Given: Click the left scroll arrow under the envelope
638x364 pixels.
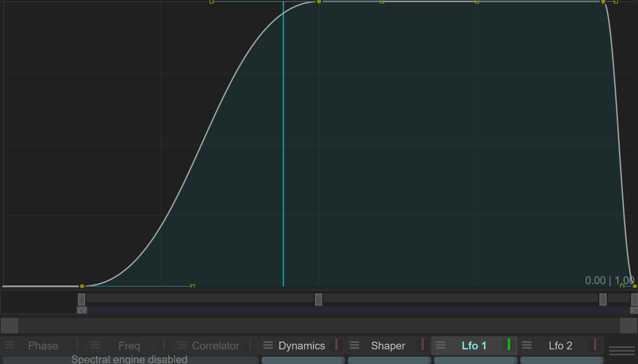Looking at the screenshot, I should 82,311.
